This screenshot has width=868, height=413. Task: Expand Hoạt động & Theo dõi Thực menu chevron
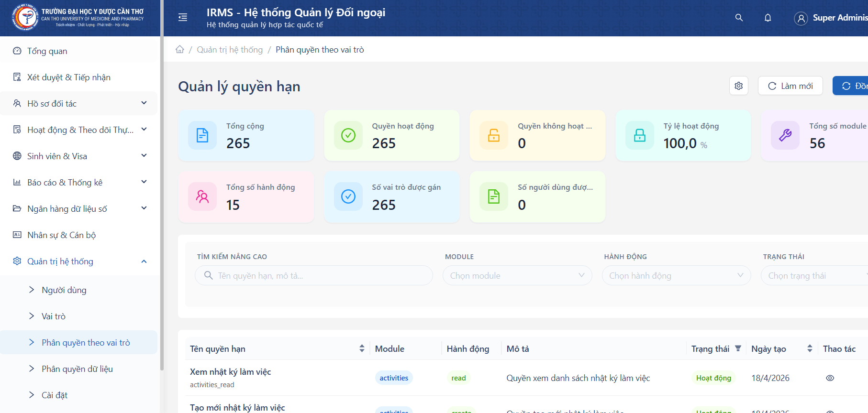pyautogui.click(x=144, y=130)
